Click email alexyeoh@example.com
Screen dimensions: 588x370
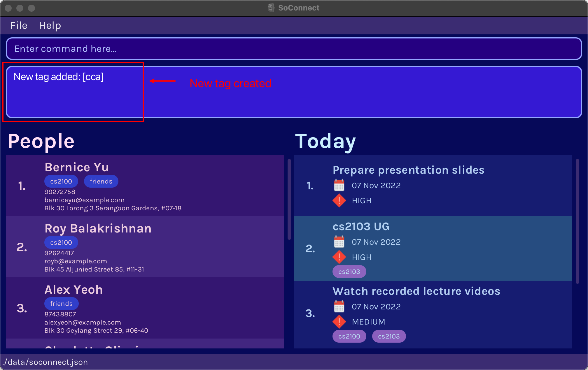click(83, 322)
